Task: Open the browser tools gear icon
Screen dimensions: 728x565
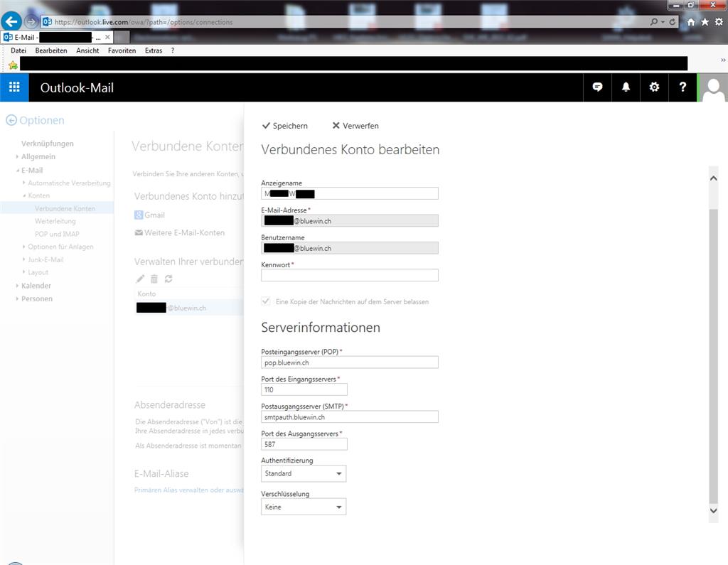Action: tap(719, 22)
